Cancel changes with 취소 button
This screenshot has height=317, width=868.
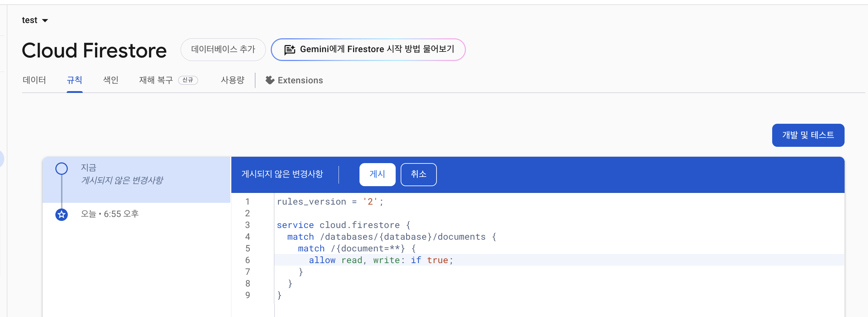(419, 174)
